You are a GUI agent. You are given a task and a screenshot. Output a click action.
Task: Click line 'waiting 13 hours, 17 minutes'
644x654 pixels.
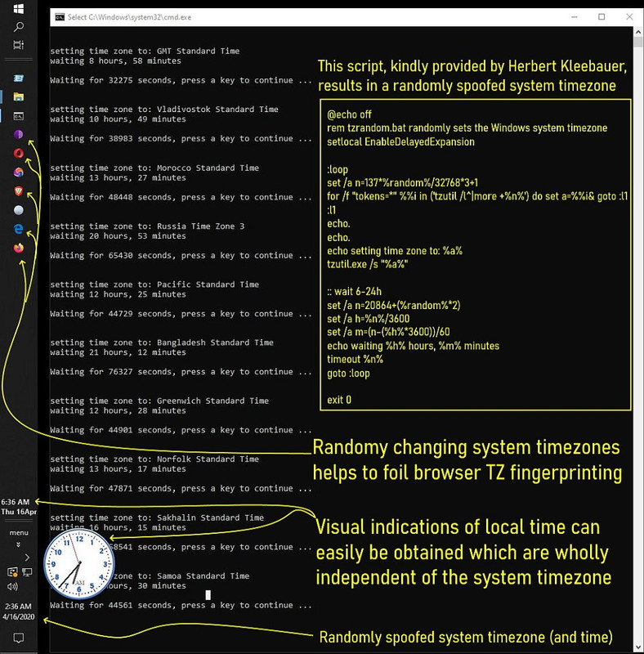(x=118, y=469)
